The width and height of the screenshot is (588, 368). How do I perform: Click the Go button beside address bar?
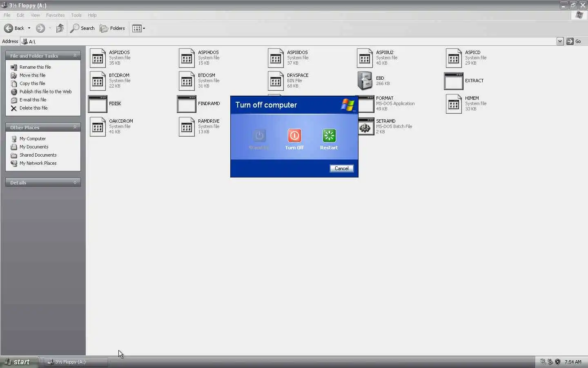point(574,41)
